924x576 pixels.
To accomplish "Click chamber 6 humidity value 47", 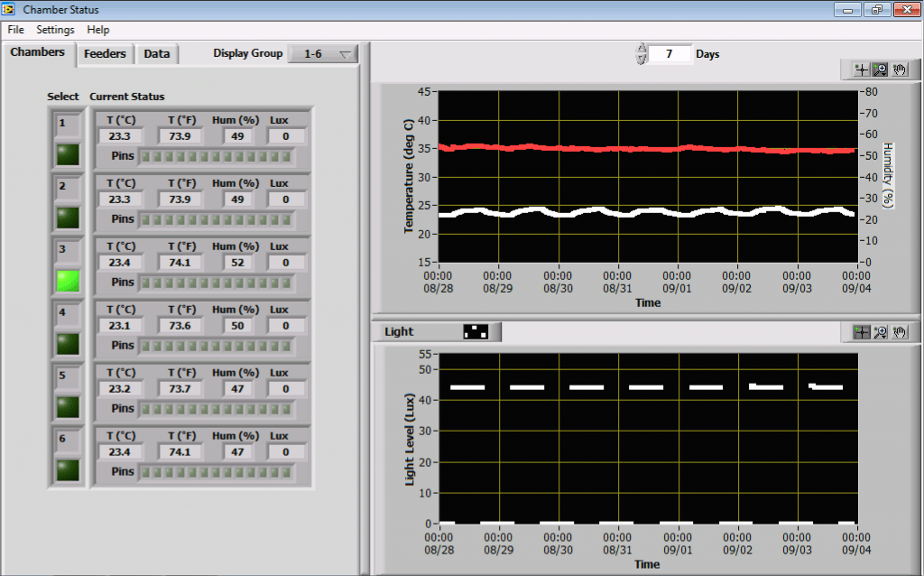I will (x=237, y=451).
